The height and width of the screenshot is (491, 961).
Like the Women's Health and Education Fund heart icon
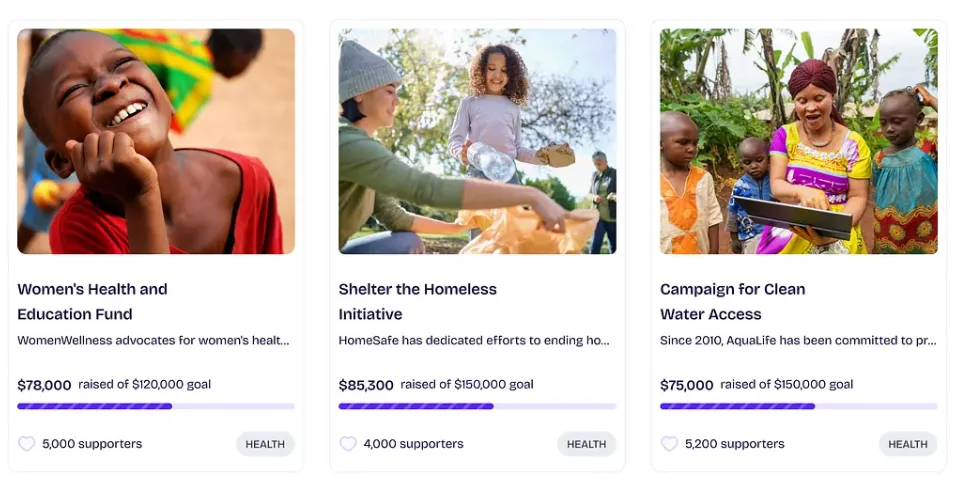[26, 444]
